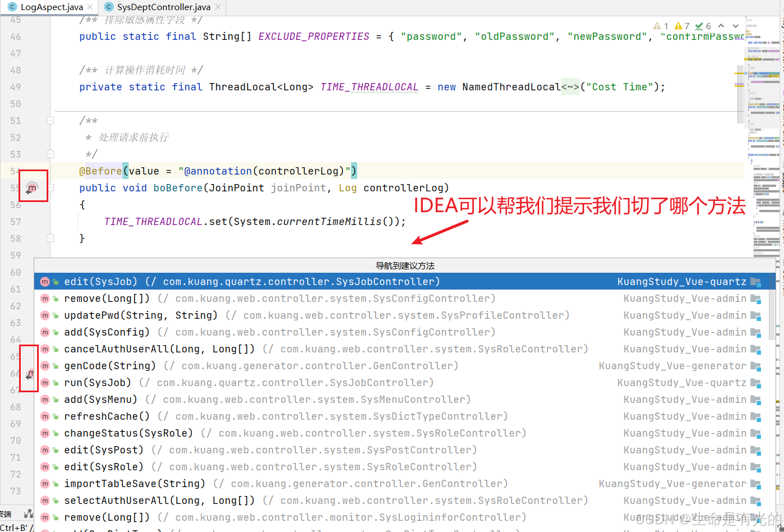The image size is (784, 532).
Task: Toggle the fold marker at line 53
Action: pyautogui.click(x=50, y=153)
